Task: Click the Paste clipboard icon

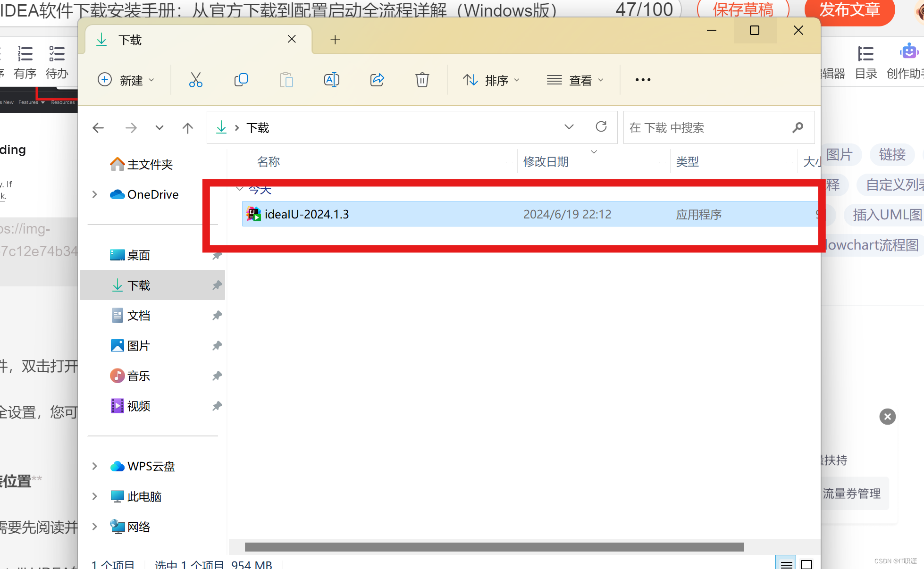Action: click(x=286, y=80)
